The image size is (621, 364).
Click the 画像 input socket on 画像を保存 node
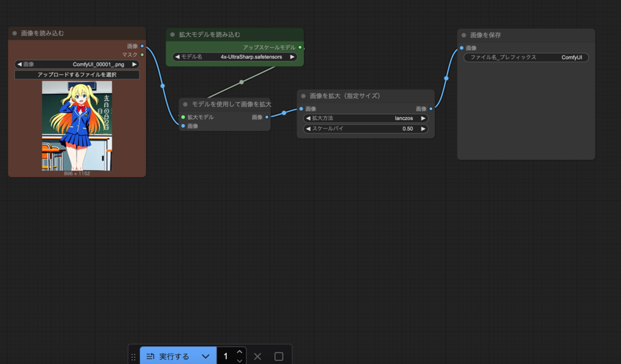tap(462, 48)
